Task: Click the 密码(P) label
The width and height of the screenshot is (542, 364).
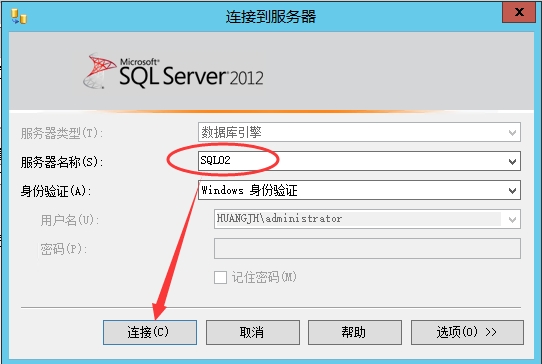Action: [63, 249]
